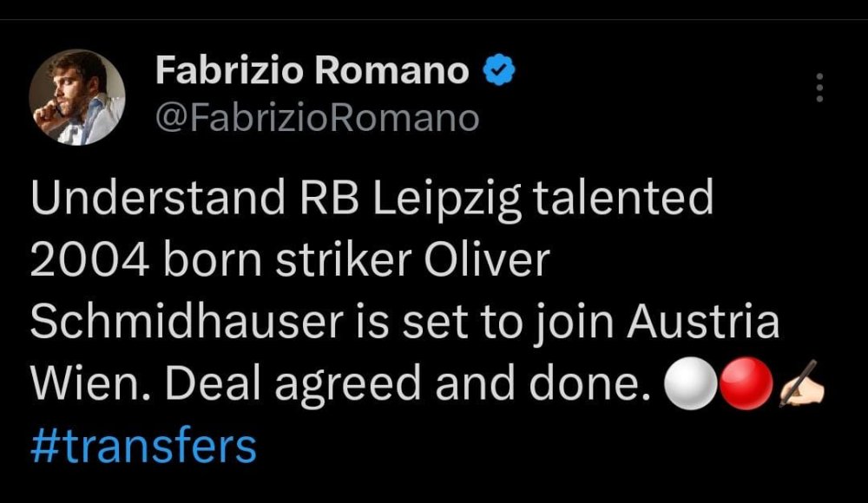Click "Austria" in the tweet text
This screenshot has width=868, height=503.
tap(703, 322)
